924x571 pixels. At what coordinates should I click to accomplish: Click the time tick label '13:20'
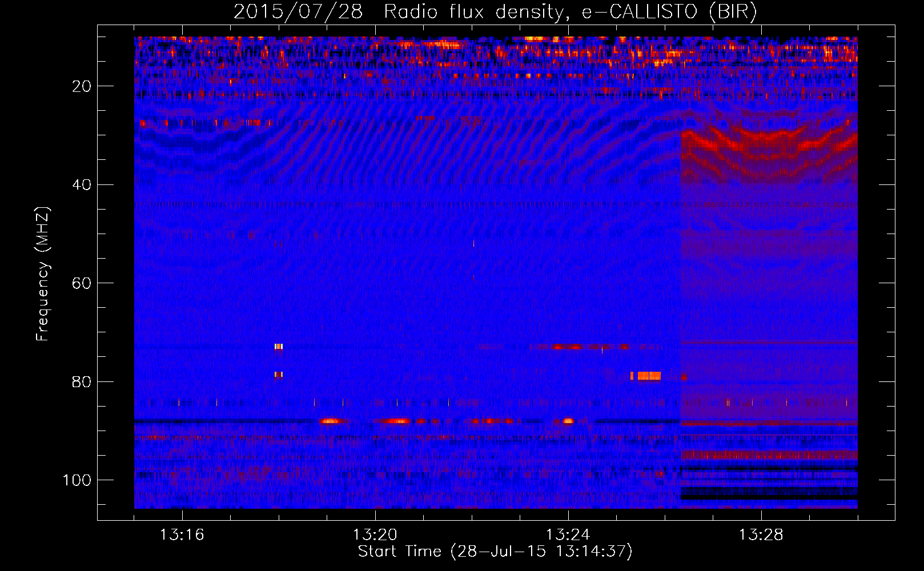coord(375,535)
